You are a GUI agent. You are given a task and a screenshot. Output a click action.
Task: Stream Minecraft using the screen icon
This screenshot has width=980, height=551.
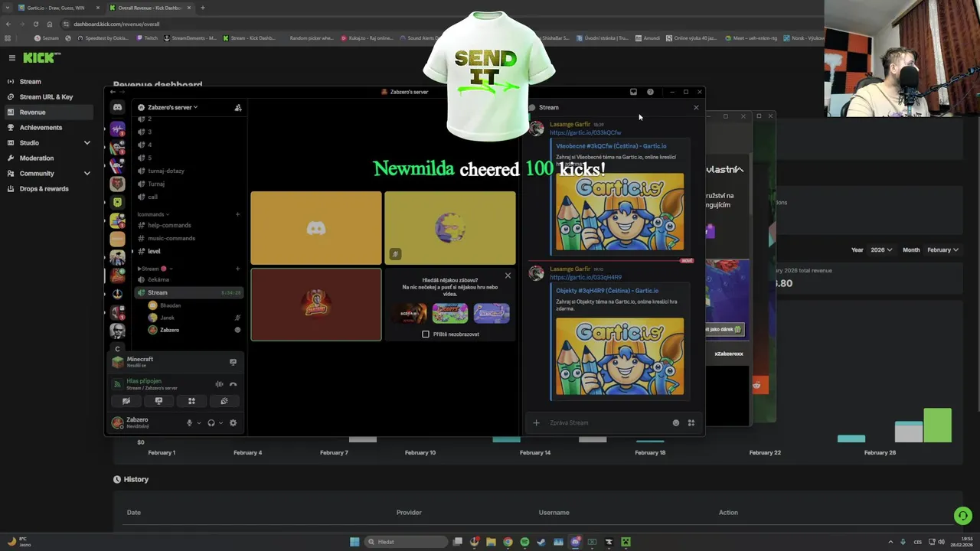click(x=233, y=362)
